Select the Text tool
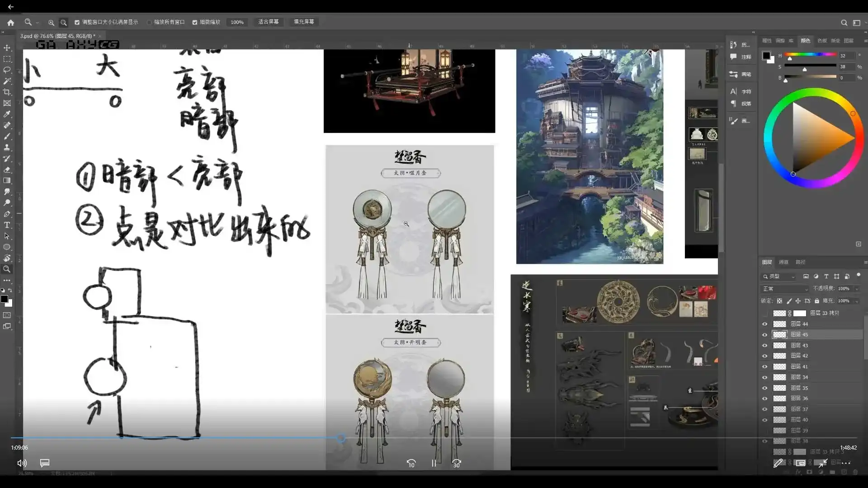Viewport: 868px width, 488px height. pos(7,225)
